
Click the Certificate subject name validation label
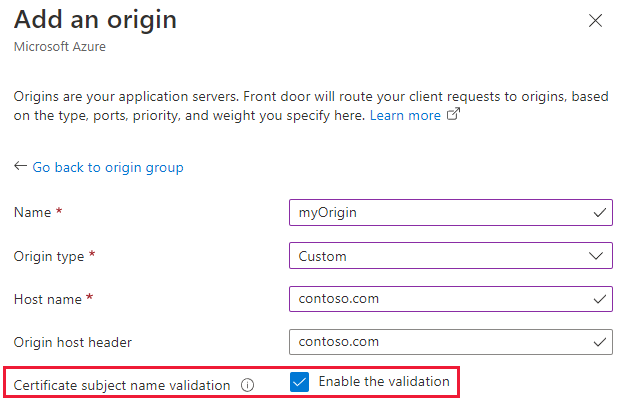pyautogui.click(x=122, y=384)
